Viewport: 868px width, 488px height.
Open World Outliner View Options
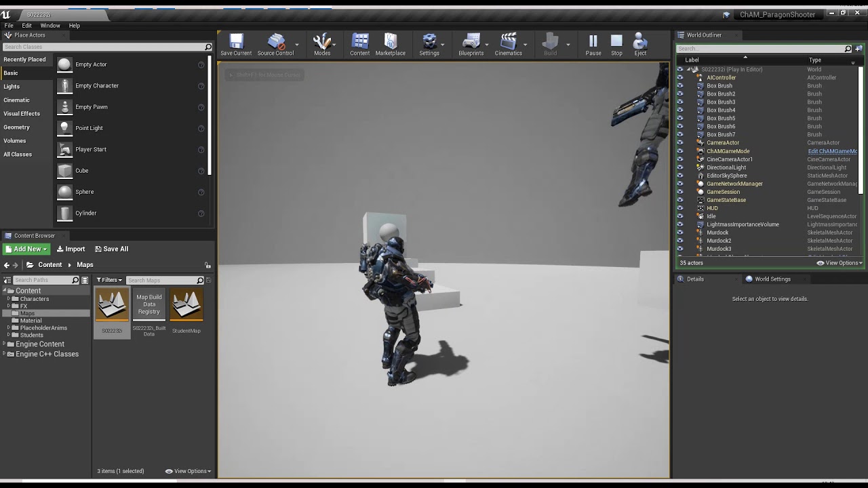click(x=840, y=263)
